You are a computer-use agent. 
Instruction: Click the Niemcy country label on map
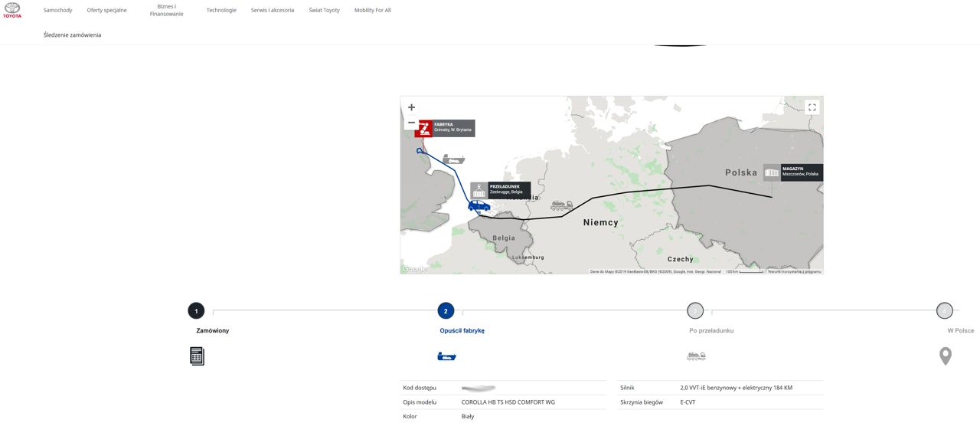point(601,222)
